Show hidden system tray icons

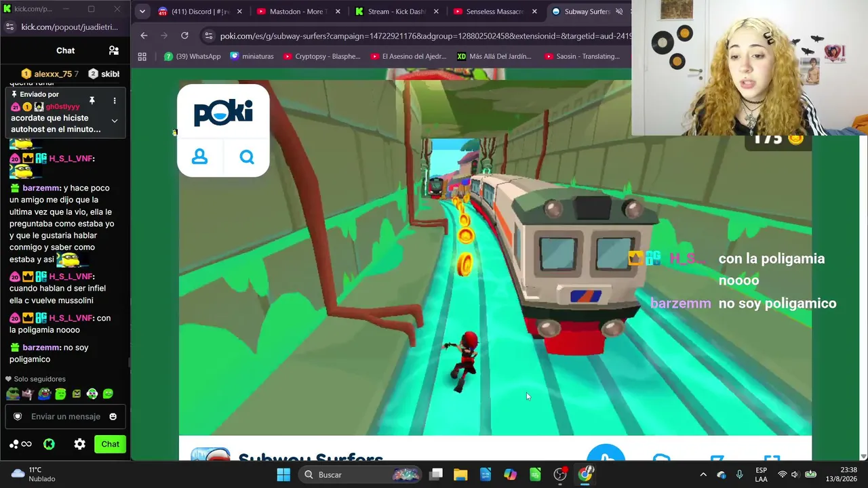tap(703, 474)
